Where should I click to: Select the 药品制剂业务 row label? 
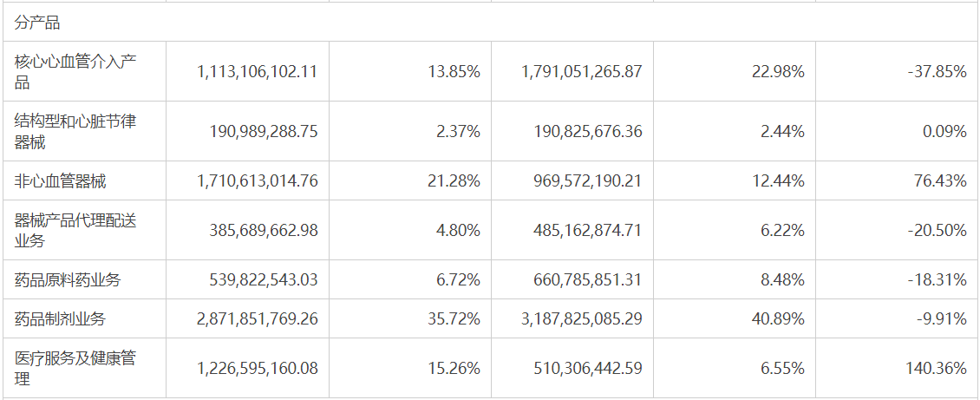[60, 318]
